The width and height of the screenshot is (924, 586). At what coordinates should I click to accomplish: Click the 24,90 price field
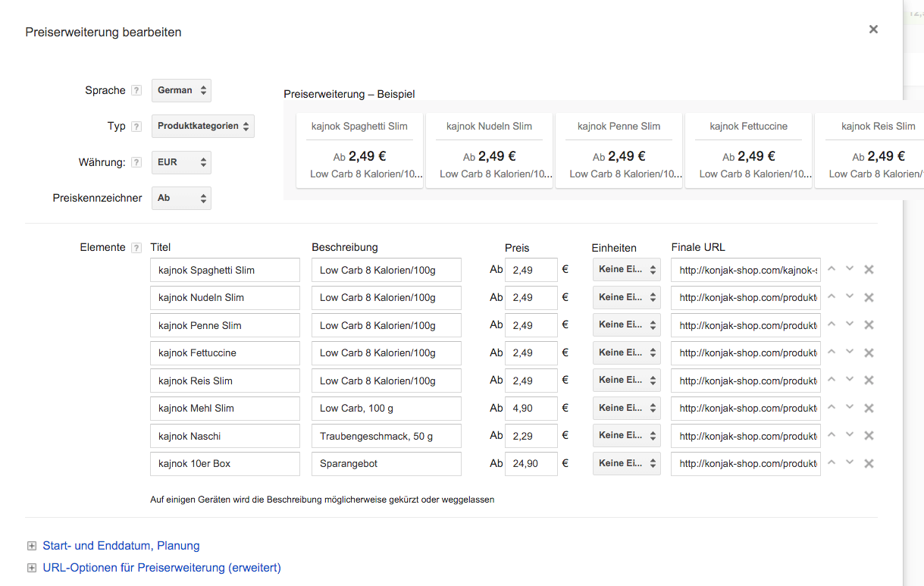pyautogui.click(x=531, y=464)
